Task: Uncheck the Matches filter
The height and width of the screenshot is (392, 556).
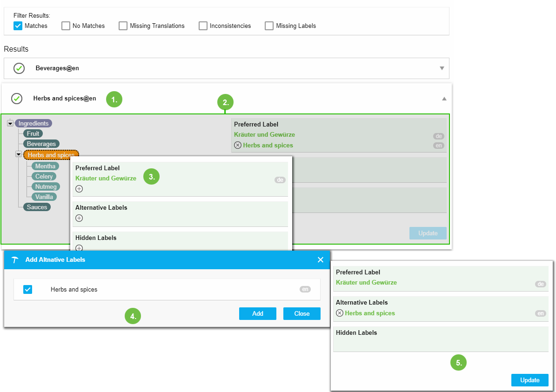Action: (x=18, y=26)
